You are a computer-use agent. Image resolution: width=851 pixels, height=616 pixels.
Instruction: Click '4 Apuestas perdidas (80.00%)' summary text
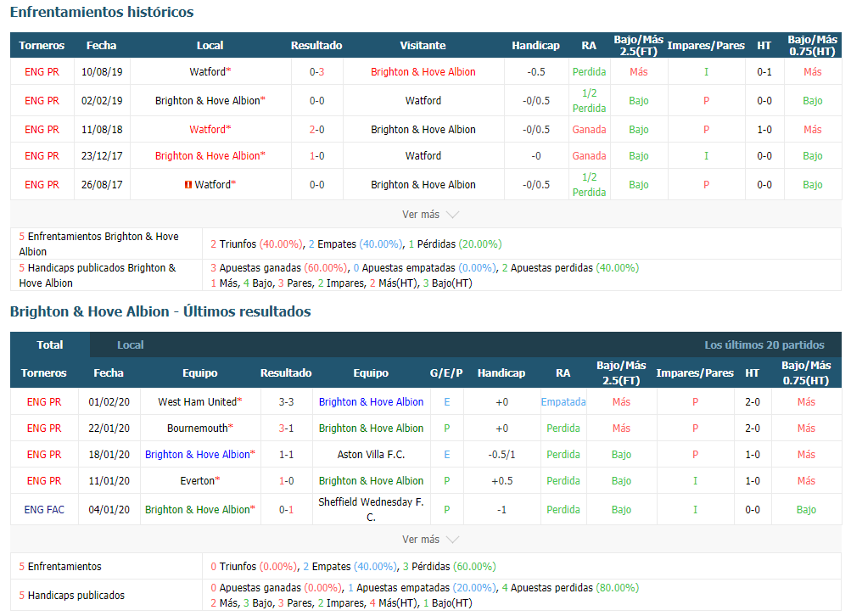(x=570, y=587)
